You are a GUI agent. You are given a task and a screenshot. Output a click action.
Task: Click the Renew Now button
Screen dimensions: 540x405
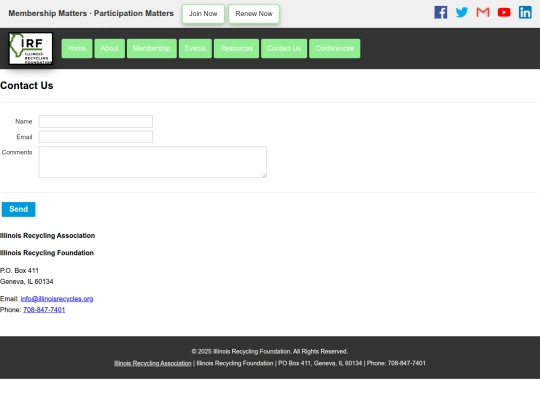click(254, 14)
